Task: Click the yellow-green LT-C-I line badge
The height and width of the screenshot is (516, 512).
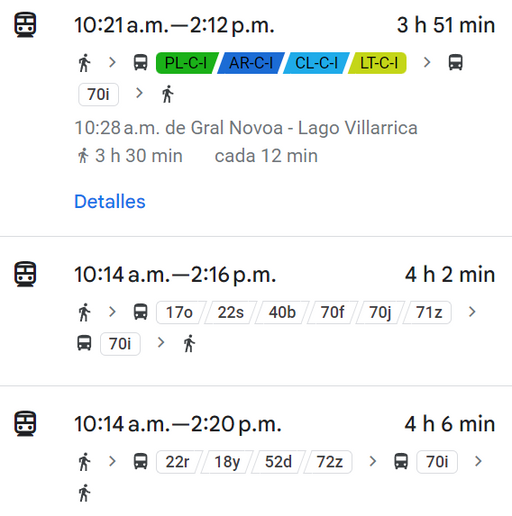Action: [x=378, y=63]
